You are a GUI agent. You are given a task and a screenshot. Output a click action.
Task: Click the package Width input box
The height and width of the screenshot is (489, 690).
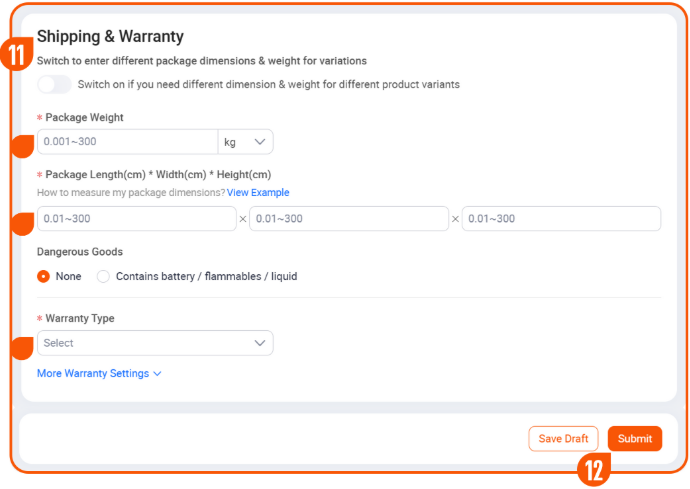348,219
